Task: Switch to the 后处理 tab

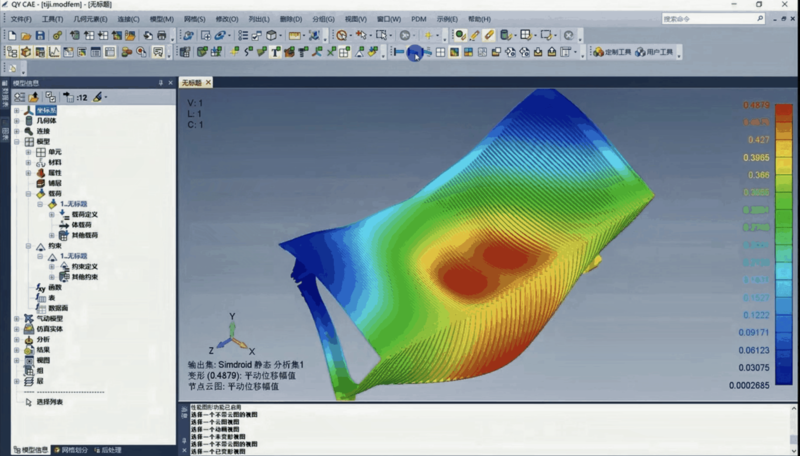Action: [x=110, y=450]
